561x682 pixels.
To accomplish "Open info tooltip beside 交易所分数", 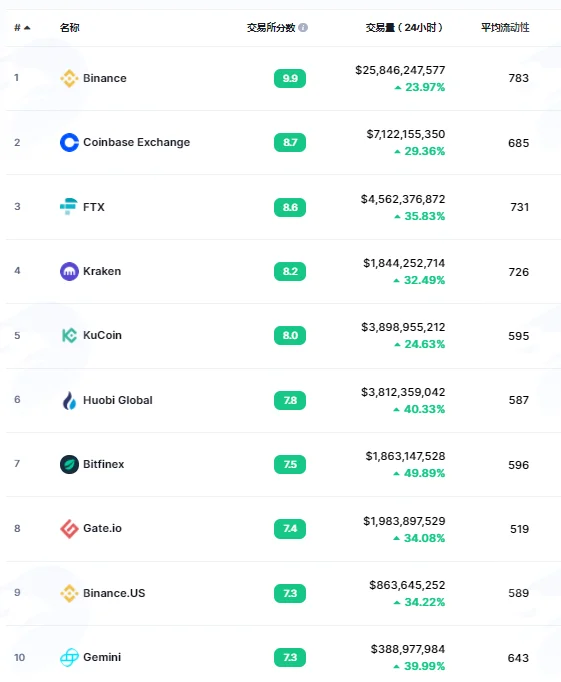I will [x=303, y=27].
